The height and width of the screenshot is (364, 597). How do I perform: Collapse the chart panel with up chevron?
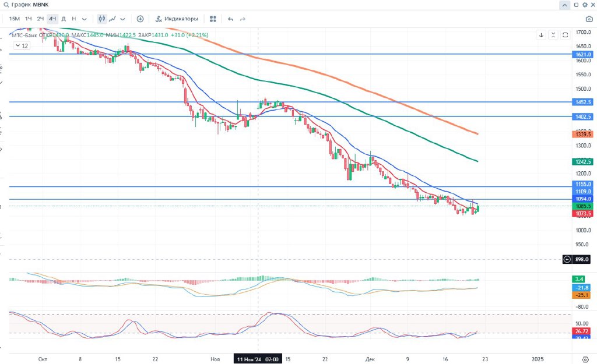[x=564, y=5]
